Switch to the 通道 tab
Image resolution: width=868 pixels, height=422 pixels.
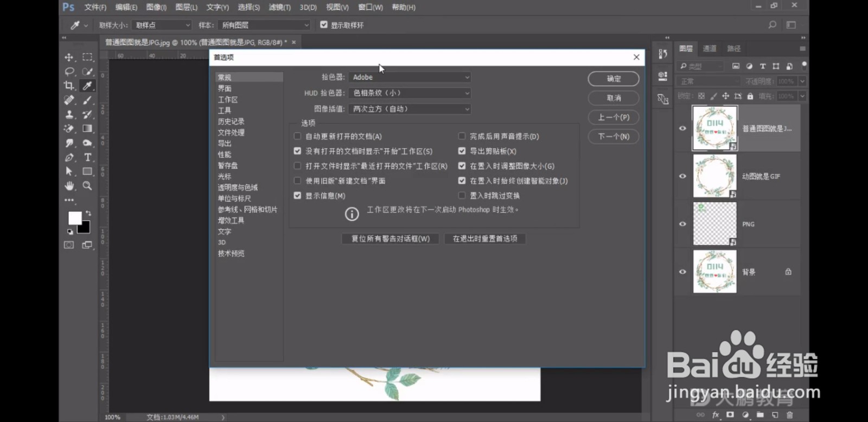[x=710, y=49]
